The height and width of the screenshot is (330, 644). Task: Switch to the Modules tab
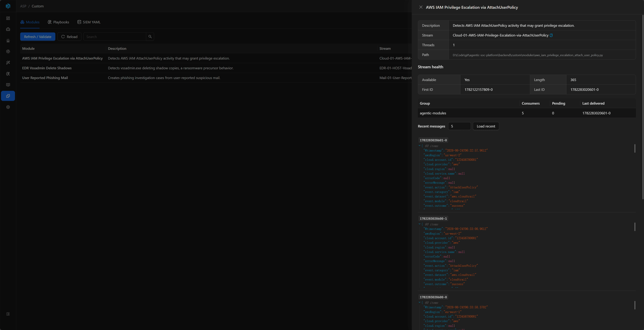(x=30, y=22)
